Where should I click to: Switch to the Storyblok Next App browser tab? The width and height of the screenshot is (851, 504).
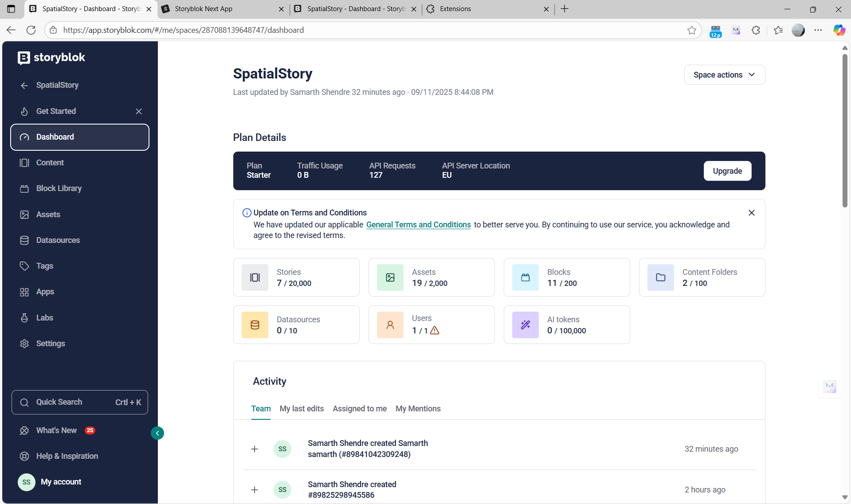tap(223, 9)
